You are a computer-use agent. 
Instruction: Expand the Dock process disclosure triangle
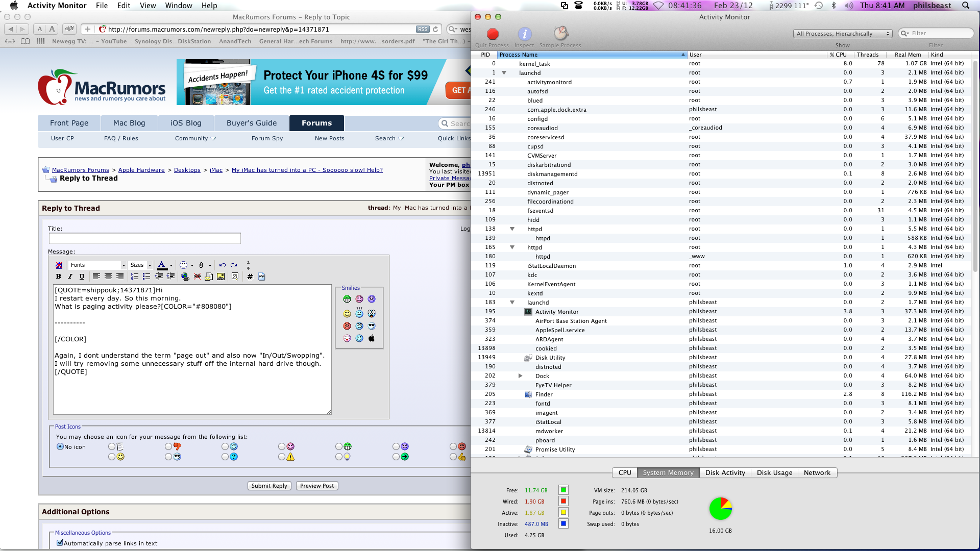tap(520, 376)
